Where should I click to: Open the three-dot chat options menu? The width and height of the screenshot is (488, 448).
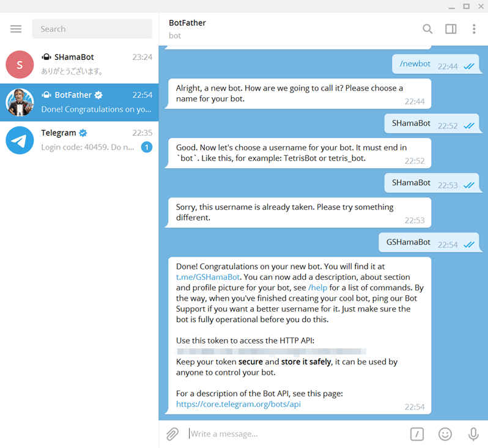pyautogui.click(x=474, y=29)
